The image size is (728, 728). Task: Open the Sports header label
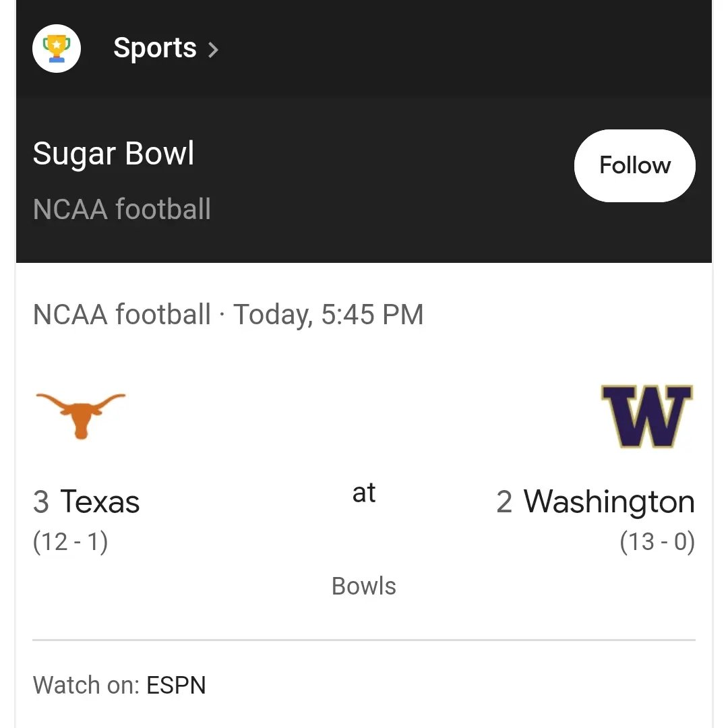pyautogui.click(x=154, y=48)
